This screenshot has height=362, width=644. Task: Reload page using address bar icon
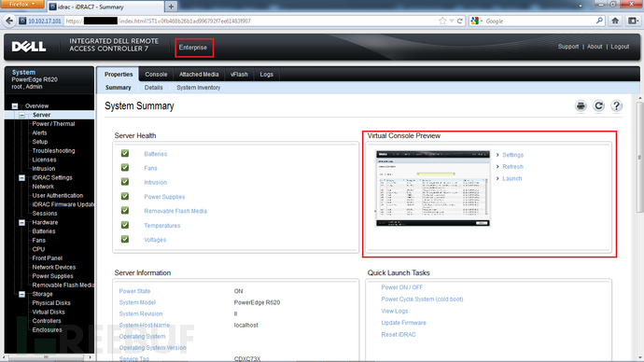pos(460,21)
